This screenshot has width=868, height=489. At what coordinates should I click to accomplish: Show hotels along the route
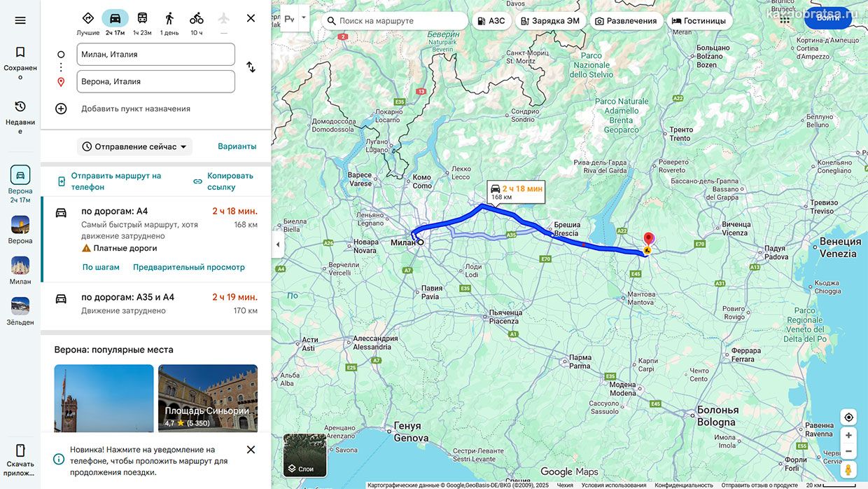tap(699, 21)
